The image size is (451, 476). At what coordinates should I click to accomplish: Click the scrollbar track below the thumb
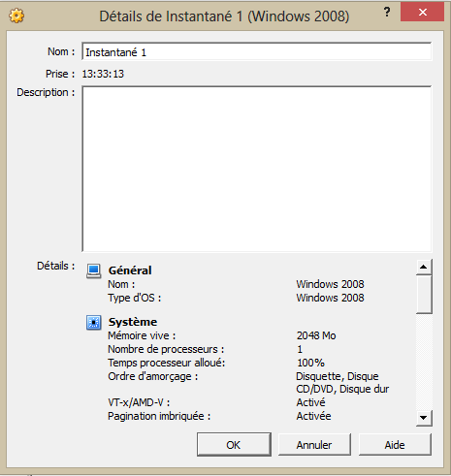click(x=424, y=362)
